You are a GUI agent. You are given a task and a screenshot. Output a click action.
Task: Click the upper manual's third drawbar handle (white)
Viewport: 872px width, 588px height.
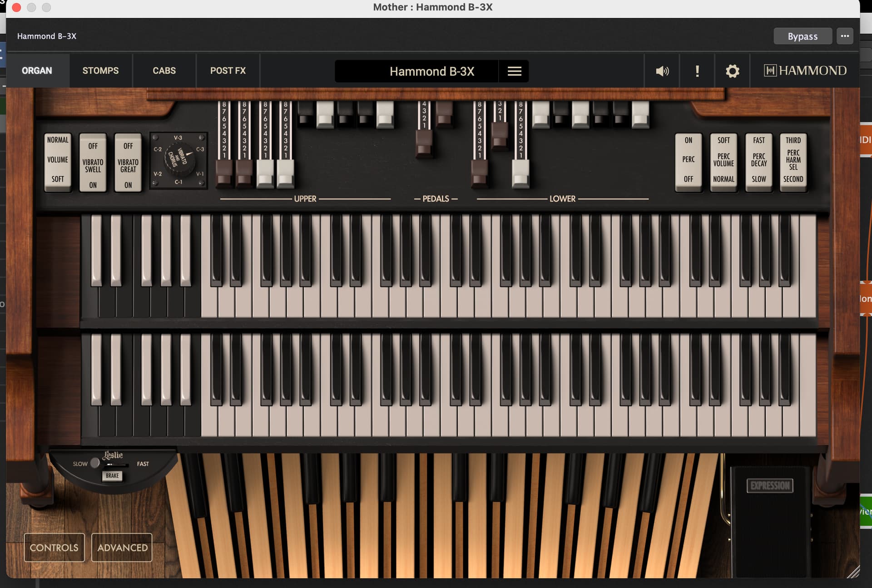tap(265, 174)
